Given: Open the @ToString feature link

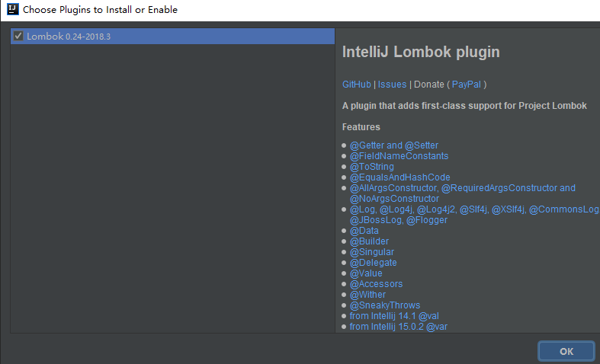Looking at the screenshot, I should (x=371, y=167).
